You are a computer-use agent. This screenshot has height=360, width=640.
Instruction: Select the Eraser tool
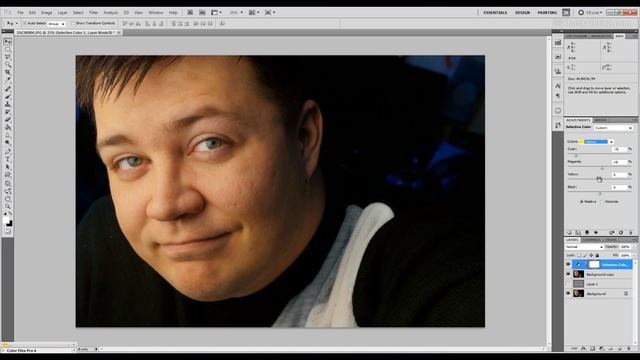pos(7,120)
